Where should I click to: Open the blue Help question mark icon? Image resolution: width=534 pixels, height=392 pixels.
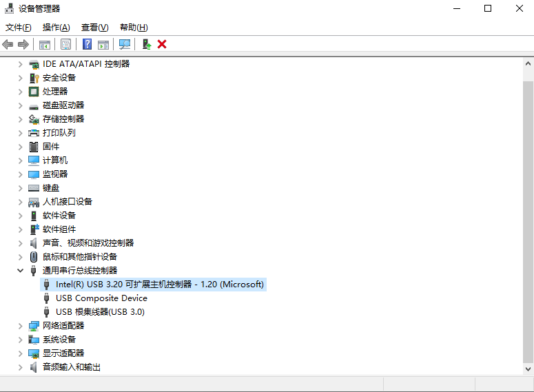[x=88, y=44]
